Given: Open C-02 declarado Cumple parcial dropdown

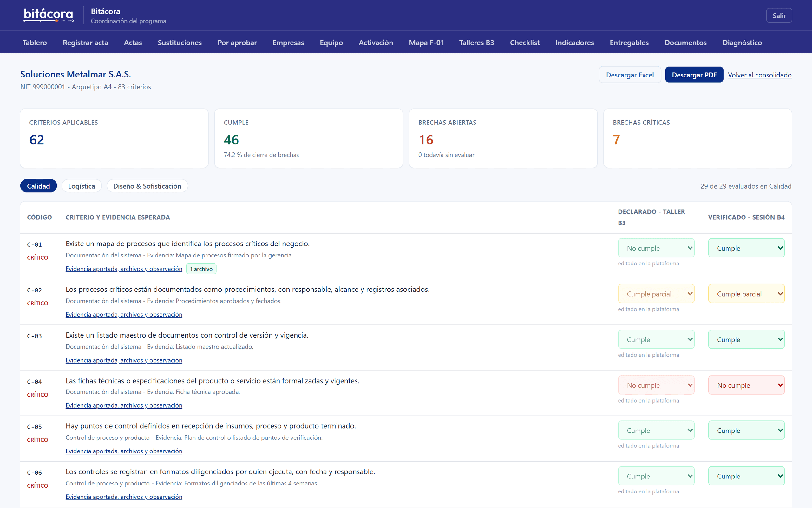Looking at the screenshot, I should [x=656, y=294].
